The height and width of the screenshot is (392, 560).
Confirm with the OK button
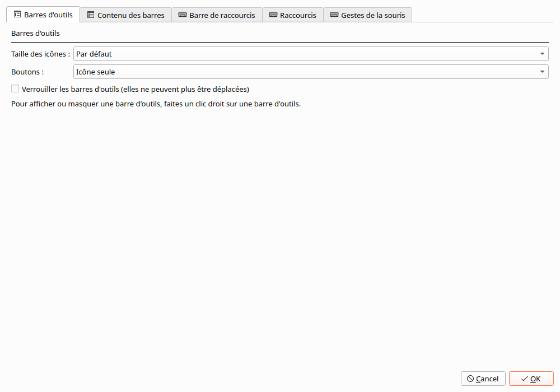pyautogui.click(x=531, y=379)
